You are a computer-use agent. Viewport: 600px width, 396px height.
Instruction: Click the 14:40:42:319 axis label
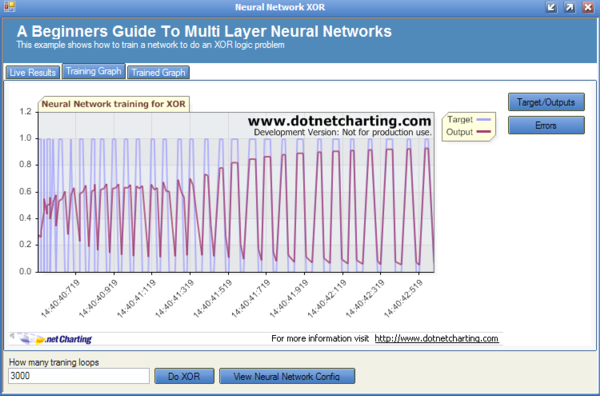[365, 299]
